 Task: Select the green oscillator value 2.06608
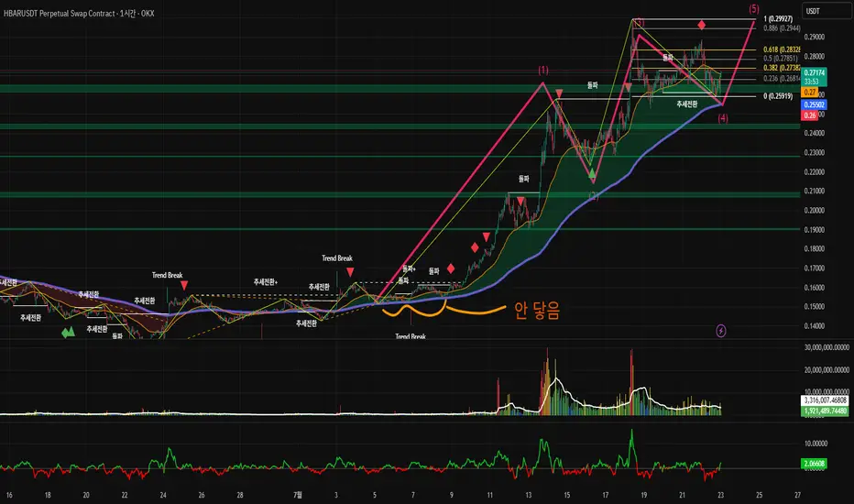[x=814, y=464]
